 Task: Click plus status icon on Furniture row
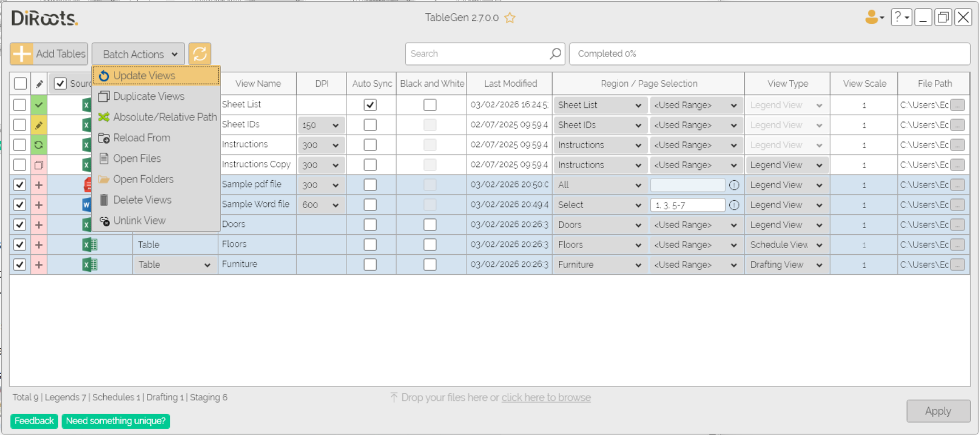click(39, 265)
